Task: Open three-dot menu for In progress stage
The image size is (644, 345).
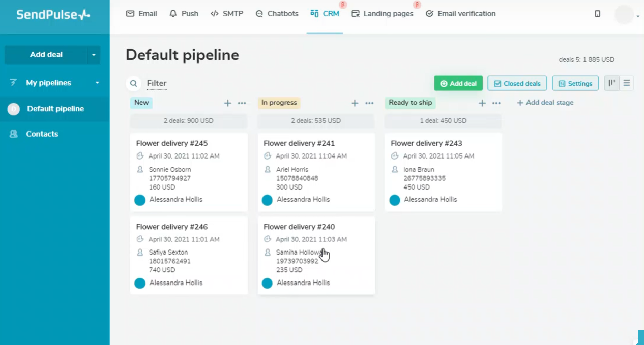Action: (369, 103)
